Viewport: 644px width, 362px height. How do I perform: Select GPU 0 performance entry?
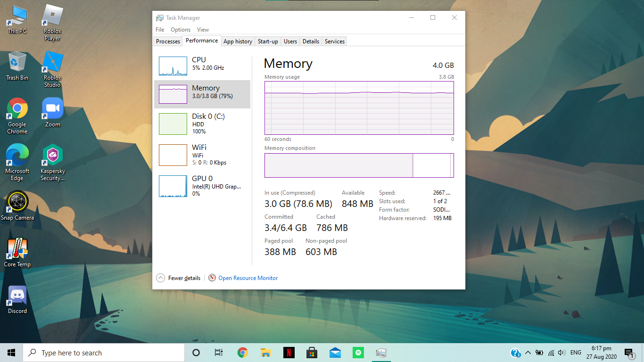pyautogui.click(x=202, y=185)
